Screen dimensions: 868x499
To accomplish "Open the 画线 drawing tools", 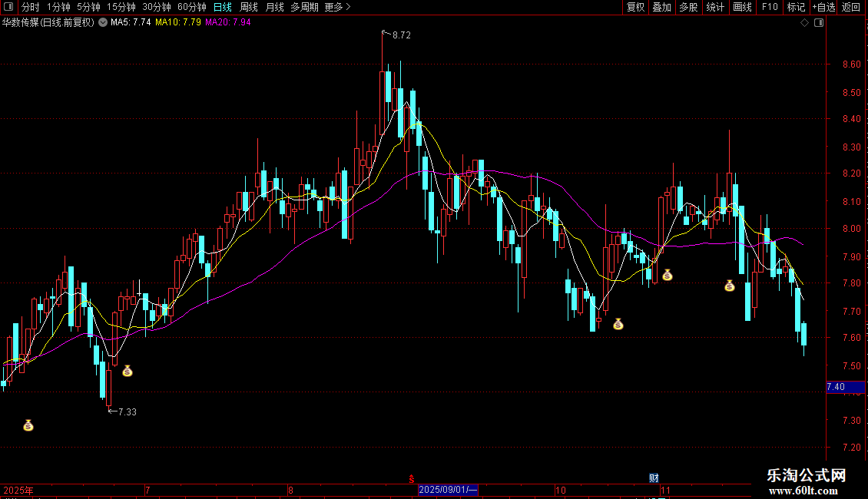I will 742,7.
